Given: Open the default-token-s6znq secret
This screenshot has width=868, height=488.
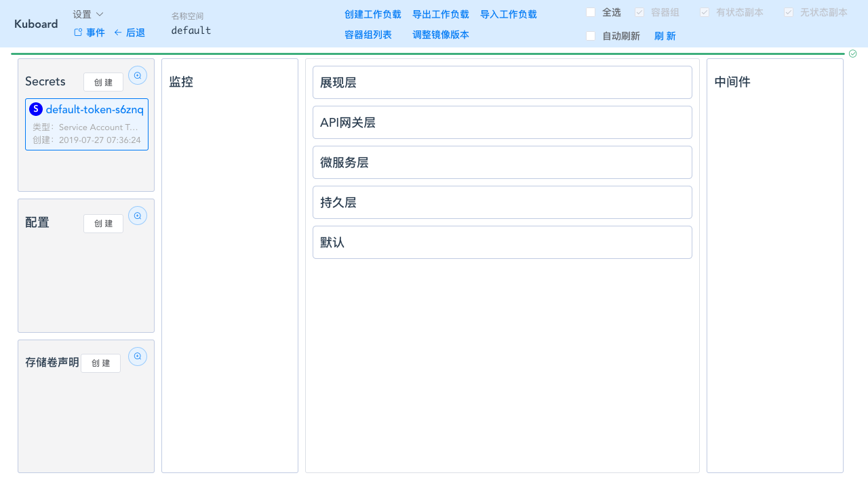Looking at the screenshot, I should coord(94,109).
